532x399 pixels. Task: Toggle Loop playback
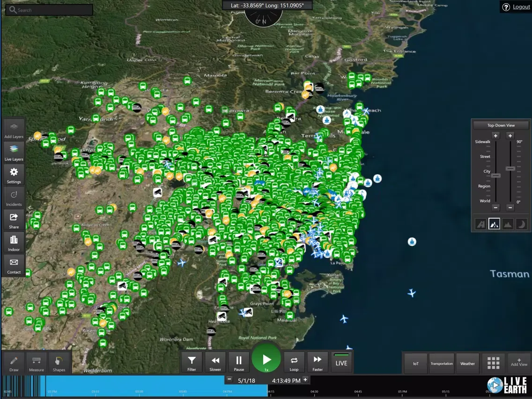(x=294, y=362)
